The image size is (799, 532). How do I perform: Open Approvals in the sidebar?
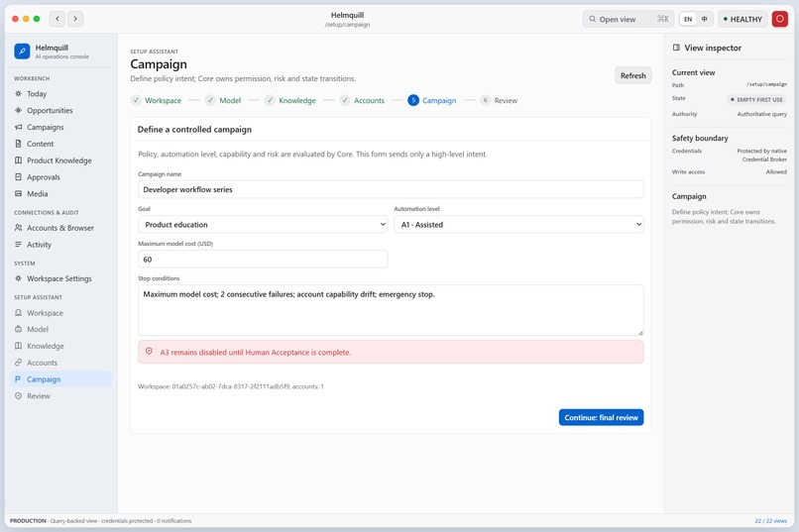pyautogui.click(x=60, y=177)
